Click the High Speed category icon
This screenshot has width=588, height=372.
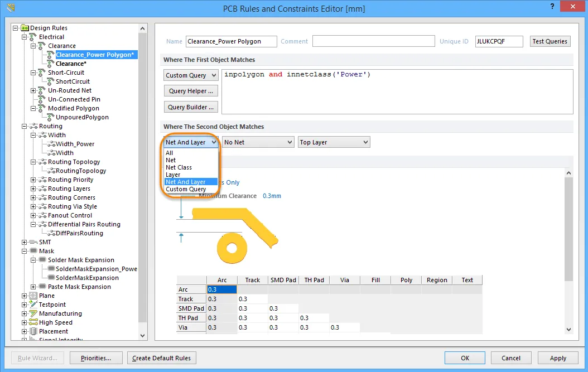(33, 322)
